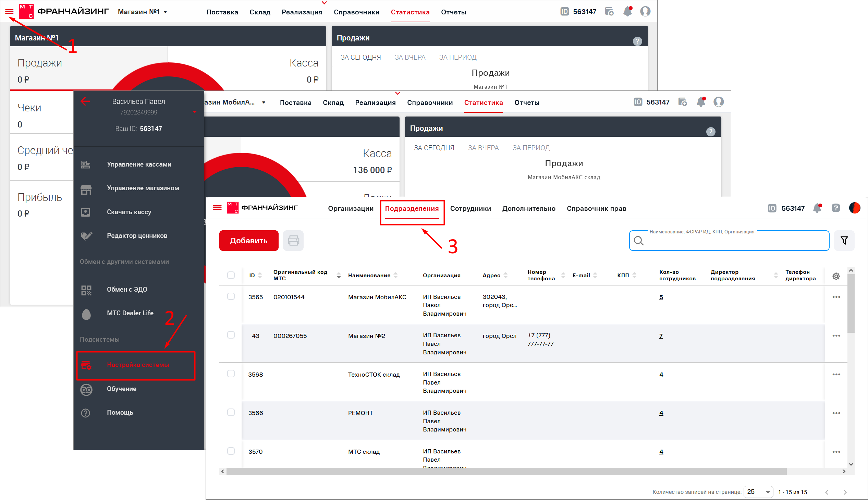Open row actions menu for РЕМОНТ

[836, 413]
